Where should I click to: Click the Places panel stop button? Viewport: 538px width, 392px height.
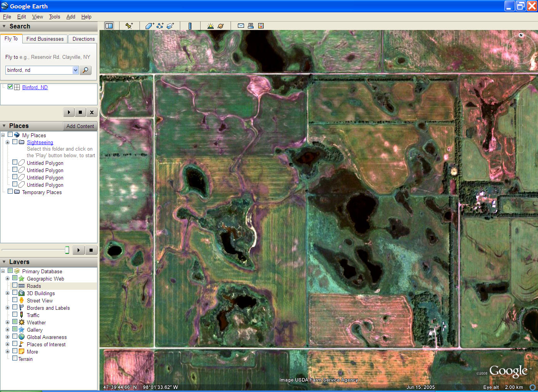tap(91, 250)
